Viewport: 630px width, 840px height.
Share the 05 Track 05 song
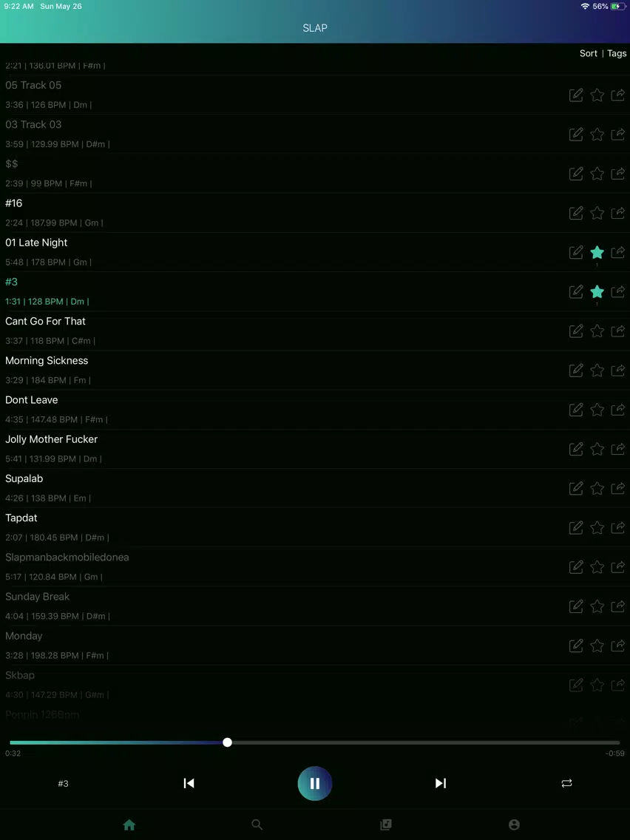pyautogui.click(x=617, y=95)
